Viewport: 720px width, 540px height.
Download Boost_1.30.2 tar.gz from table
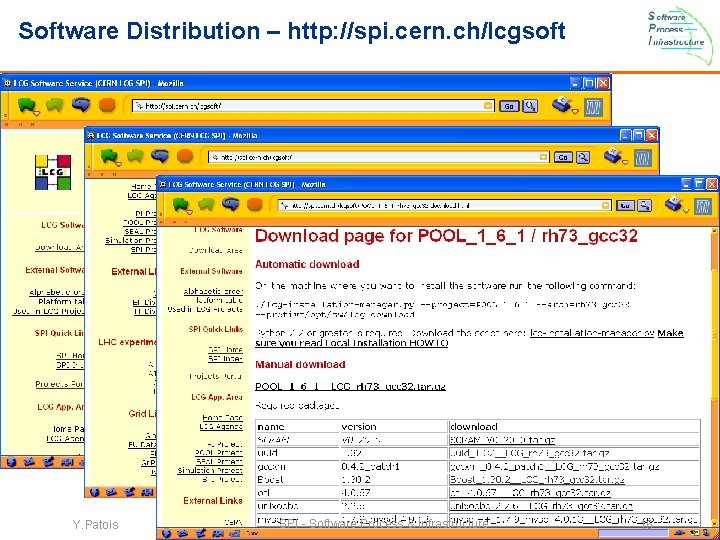point(537,479)
